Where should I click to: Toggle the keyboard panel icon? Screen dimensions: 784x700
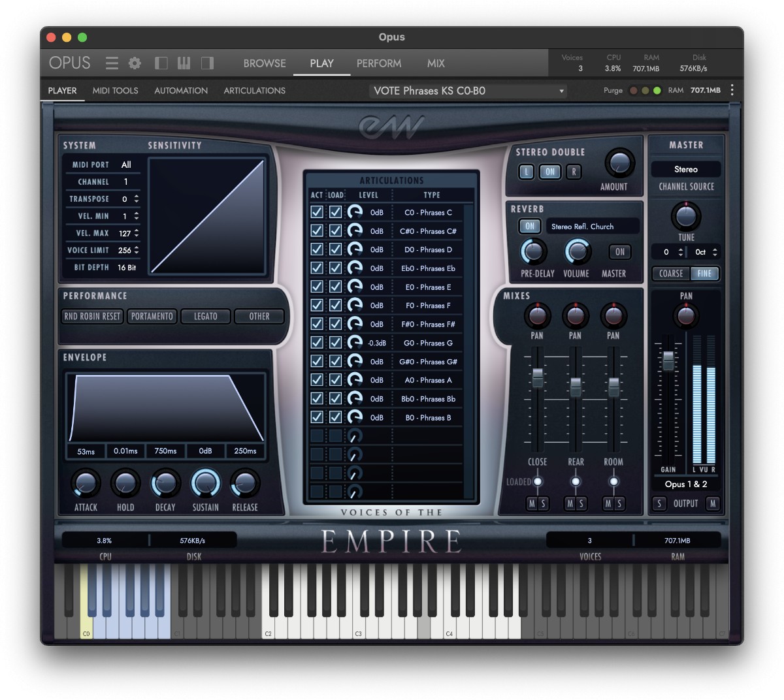tap(184, 63)
